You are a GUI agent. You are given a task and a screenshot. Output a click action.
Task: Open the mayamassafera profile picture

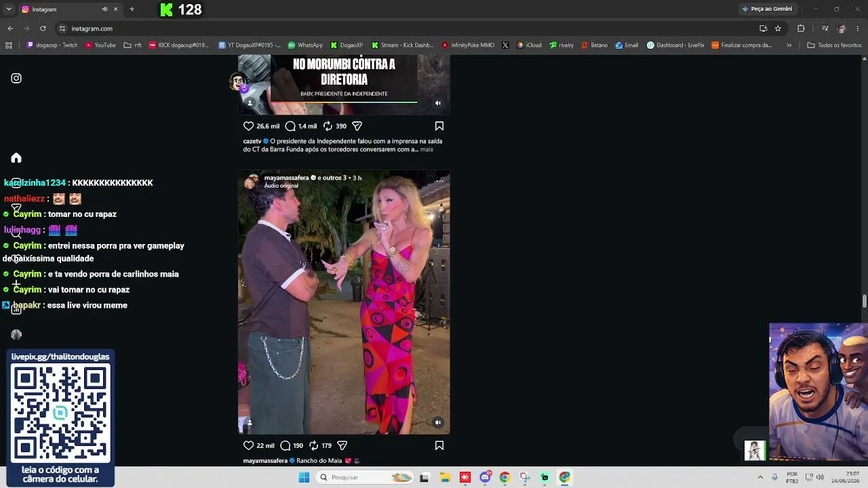point(252,182)
